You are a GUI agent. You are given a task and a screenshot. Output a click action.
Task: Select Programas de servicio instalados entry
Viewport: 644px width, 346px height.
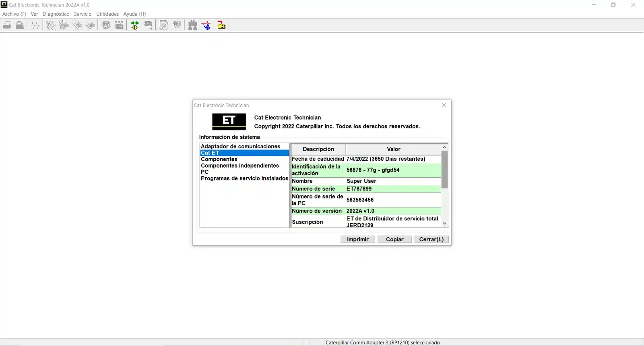pyautogui.click(x=244, y=178)
